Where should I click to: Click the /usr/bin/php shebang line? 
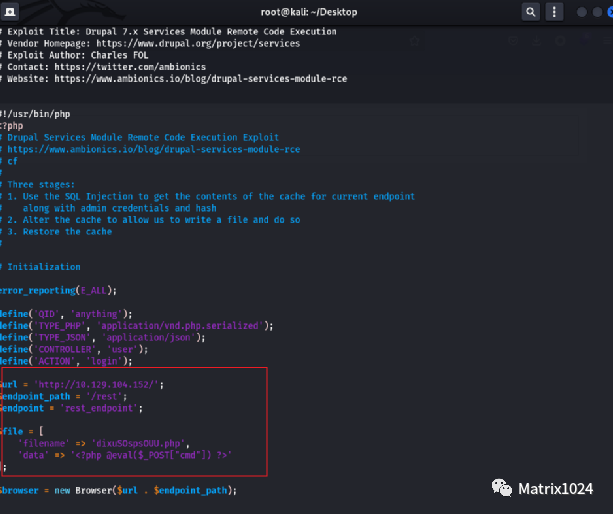(x=35, y=114)
